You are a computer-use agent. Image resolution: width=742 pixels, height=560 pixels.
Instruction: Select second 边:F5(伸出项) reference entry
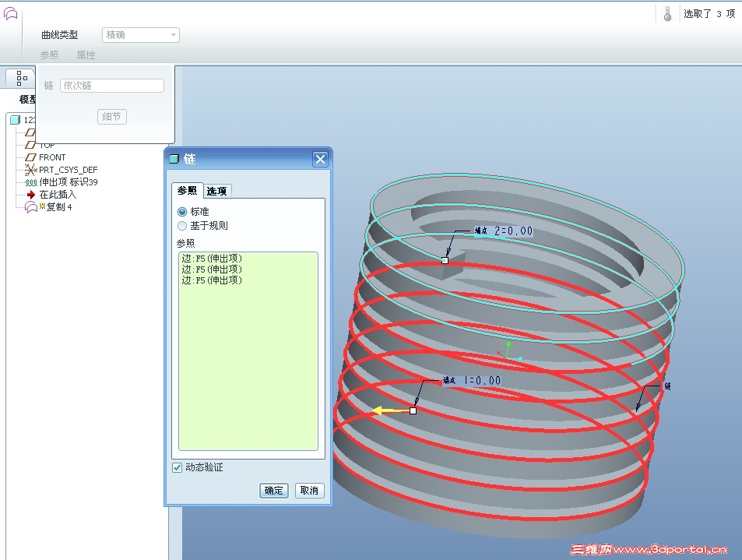212,269
